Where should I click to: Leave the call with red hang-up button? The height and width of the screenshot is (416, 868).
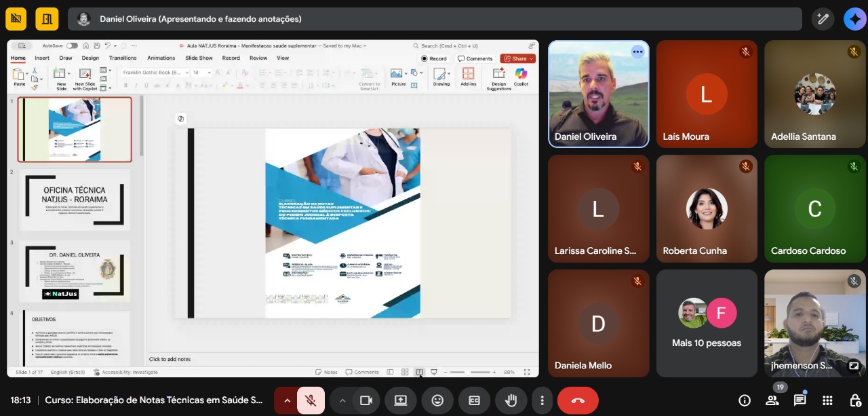578,400
